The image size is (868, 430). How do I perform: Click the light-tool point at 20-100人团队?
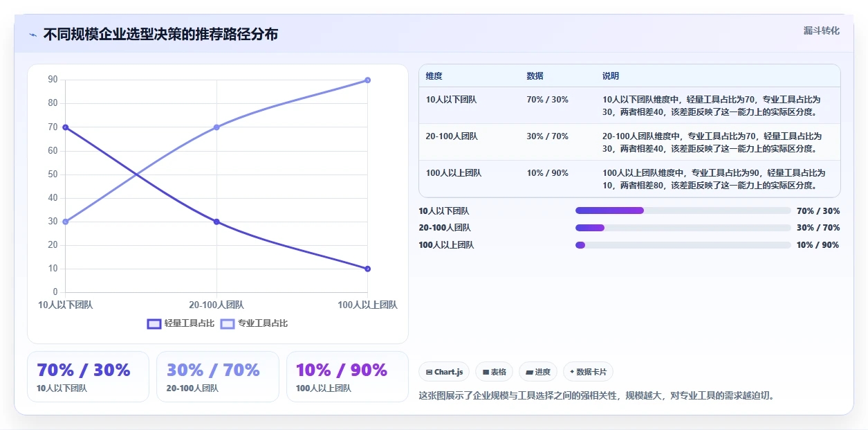(x=216, y=222)
